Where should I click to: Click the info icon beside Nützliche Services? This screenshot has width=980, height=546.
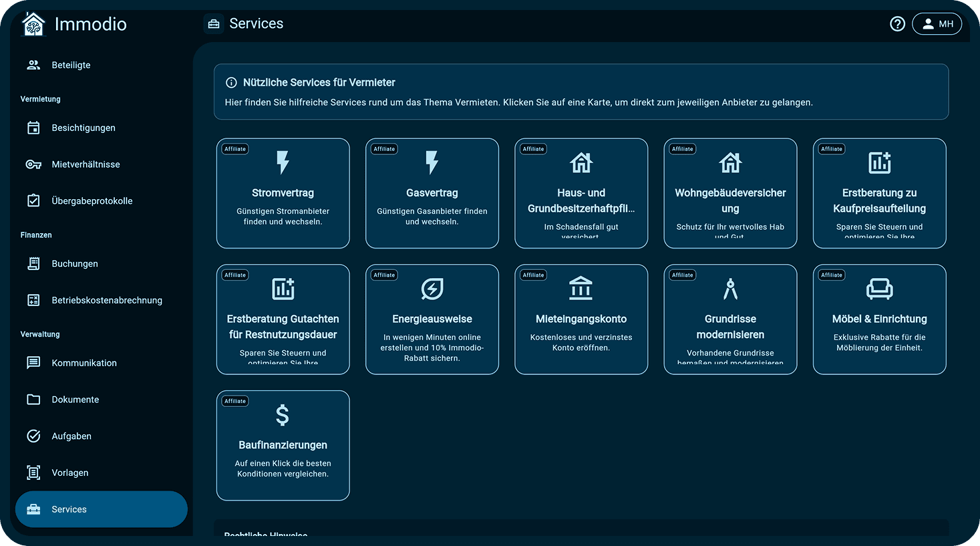(231, 83)
